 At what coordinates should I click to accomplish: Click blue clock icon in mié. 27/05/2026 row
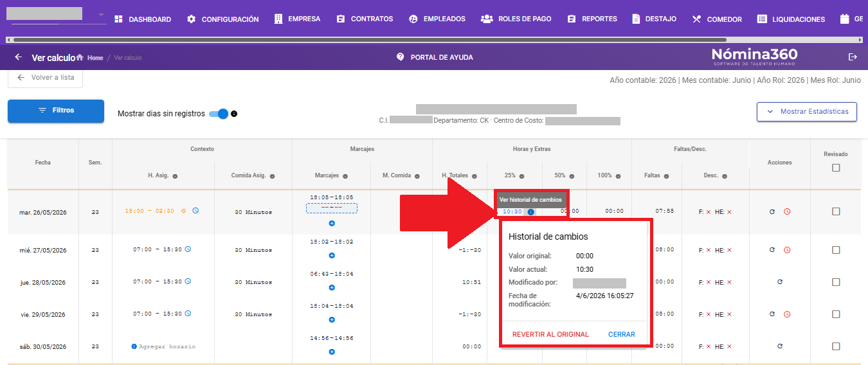tap(188, 249)
